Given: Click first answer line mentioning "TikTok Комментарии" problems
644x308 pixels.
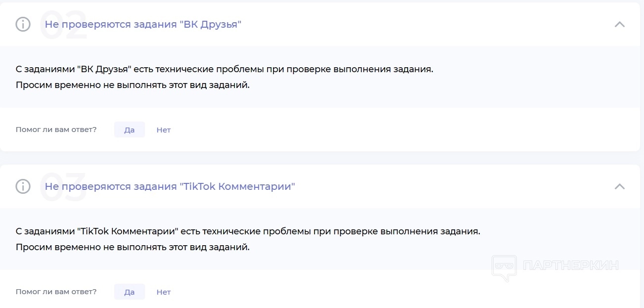Looking at the screenshot, I should pyautogui.click(x=248, y=231).
